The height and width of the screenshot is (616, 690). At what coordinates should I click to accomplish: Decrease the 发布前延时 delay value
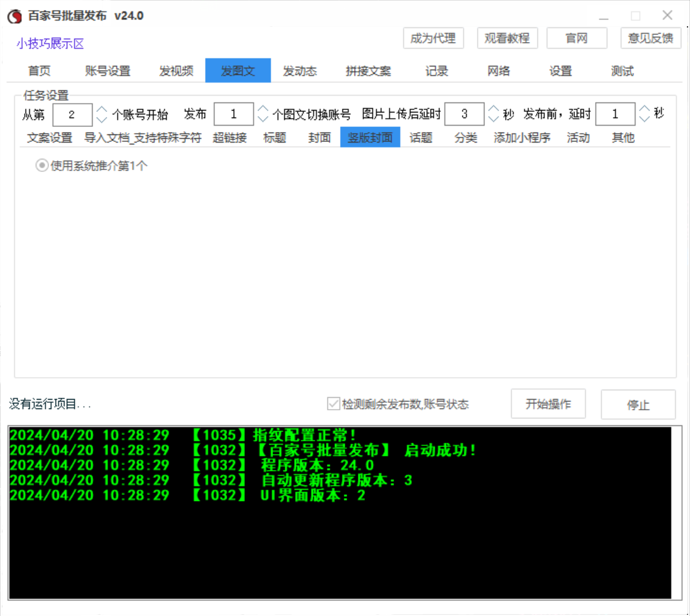[x=644, y=118]
